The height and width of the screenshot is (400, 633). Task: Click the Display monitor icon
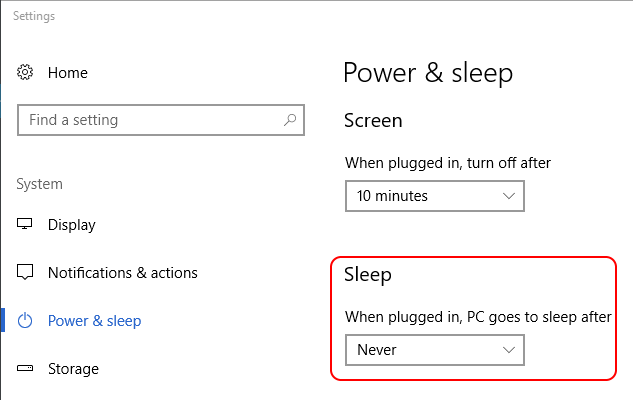[25, 224]
